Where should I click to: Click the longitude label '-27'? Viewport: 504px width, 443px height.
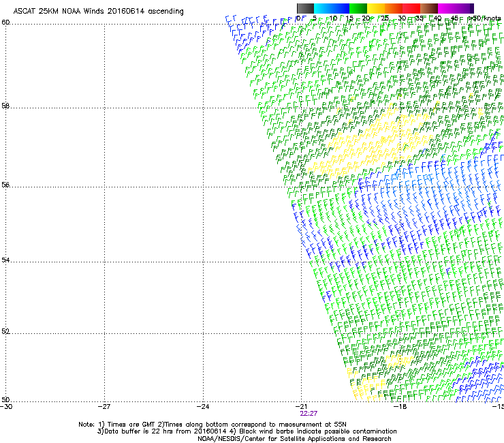[104, 407]
